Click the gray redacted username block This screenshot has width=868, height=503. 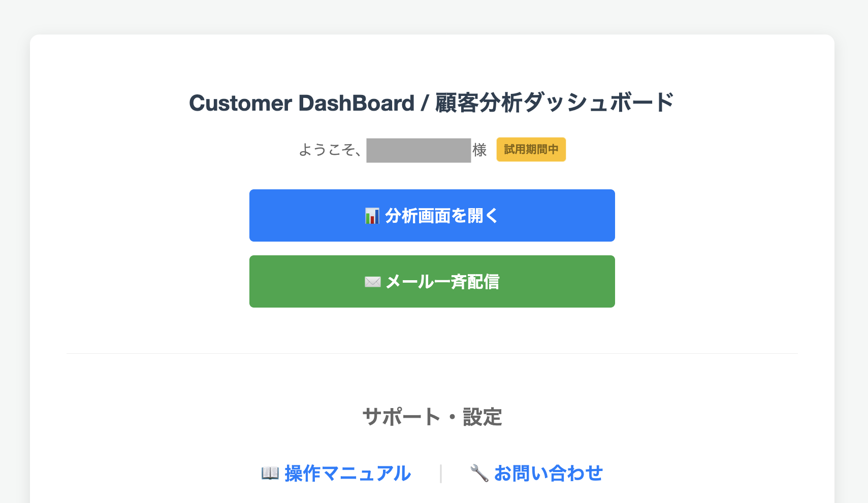[x=419, y=150]
